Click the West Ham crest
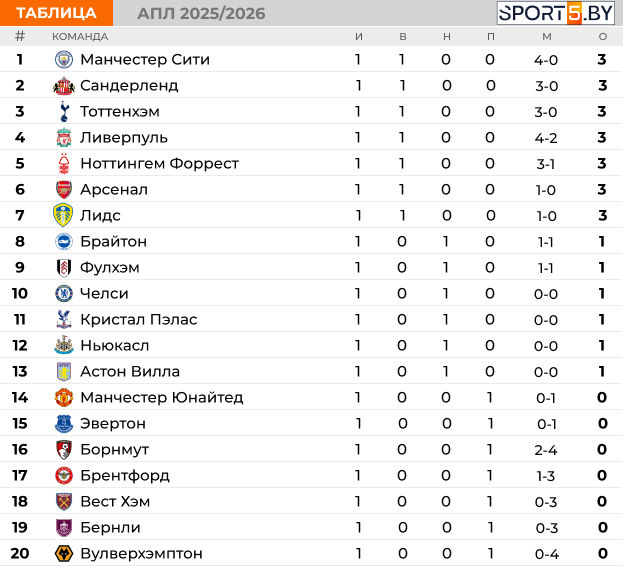 click(x=64, y=501)
